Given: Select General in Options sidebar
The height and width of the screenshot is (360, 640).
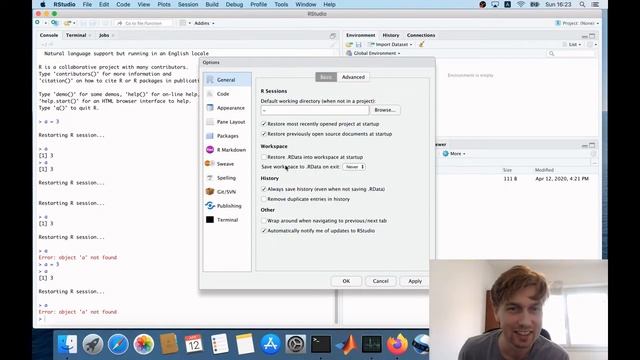Looking at the screenshot, I should point(227,80).
